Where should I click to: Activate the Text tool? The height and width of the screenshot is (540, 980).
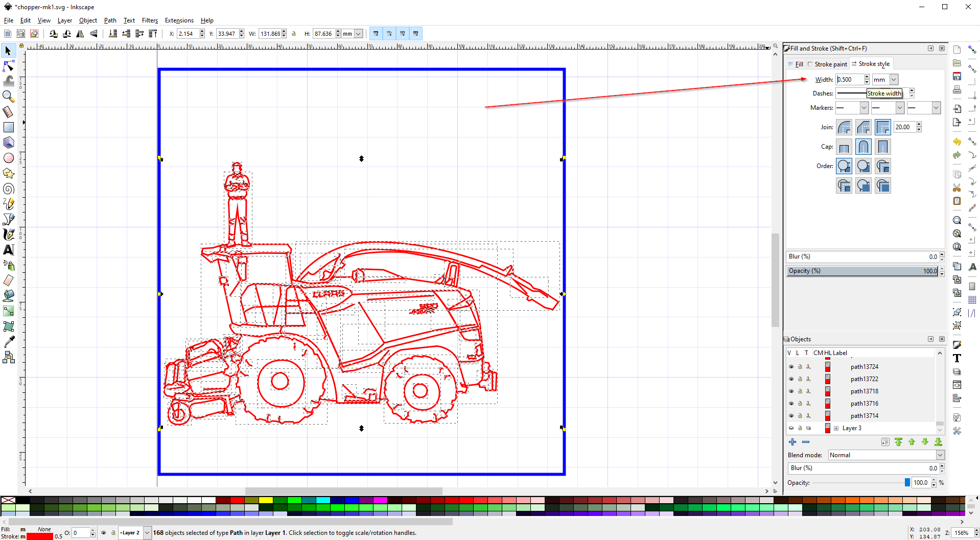(8, 250)
